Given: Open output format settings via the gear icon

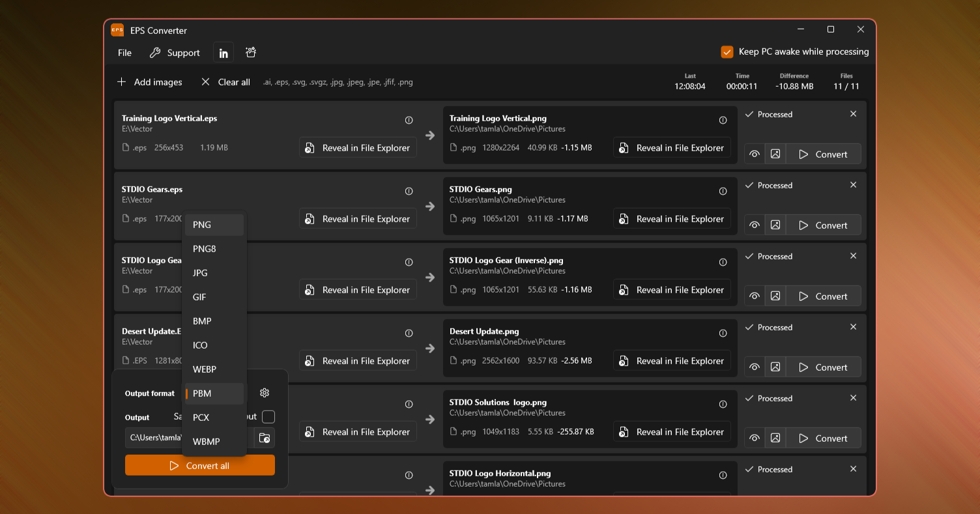Looking at the screenshot, I should pyautogui.click(x=265, y=393).
